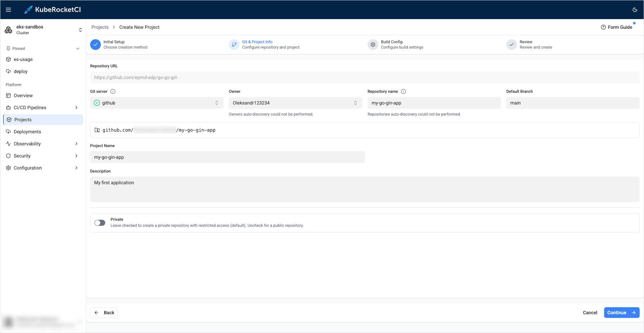This screenshot has height=333, width=644.
Task: Click the Description text area
Action: click(365, 189)
